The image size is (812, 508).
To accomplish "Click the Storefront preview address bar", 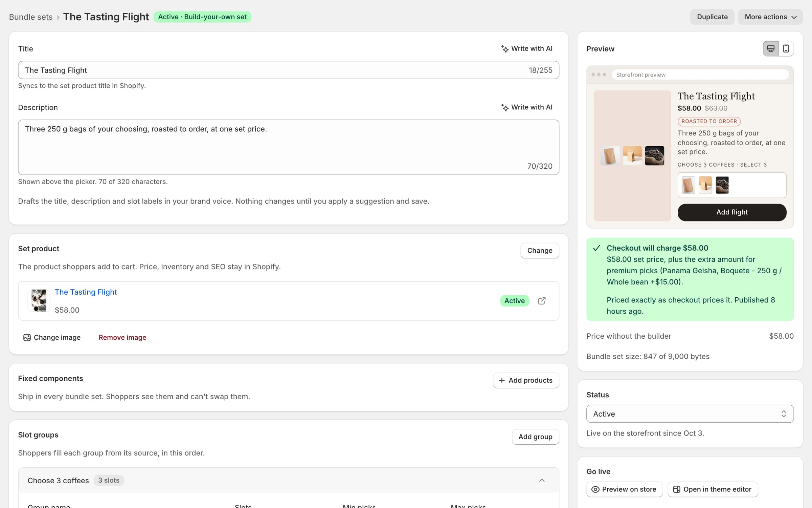I will 700,75.
